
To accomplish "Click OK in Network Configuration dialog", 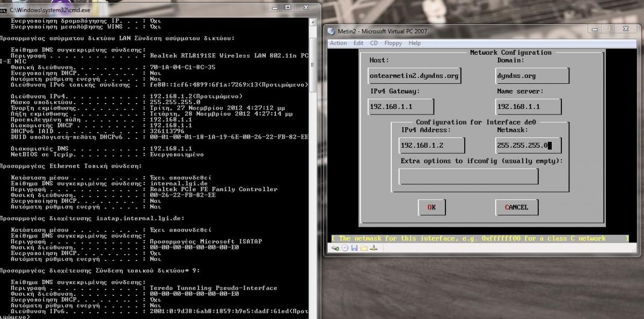I will (x=432, y=207).
